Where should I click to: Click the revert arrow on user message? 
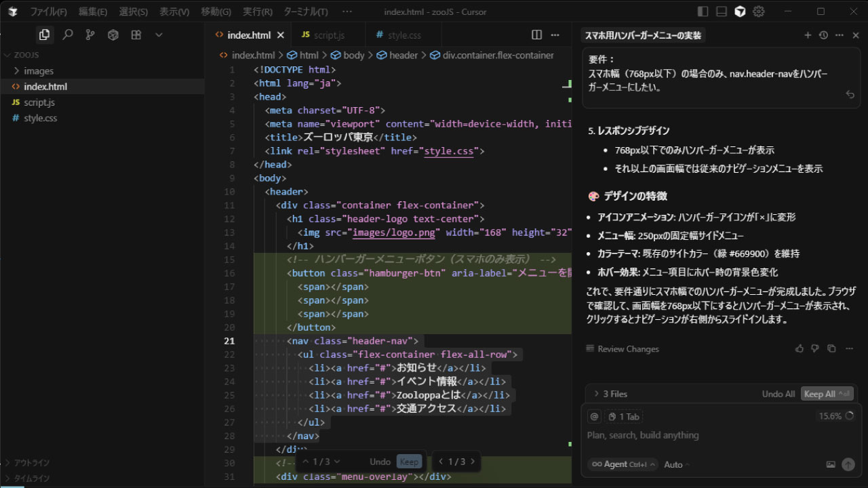850,95
